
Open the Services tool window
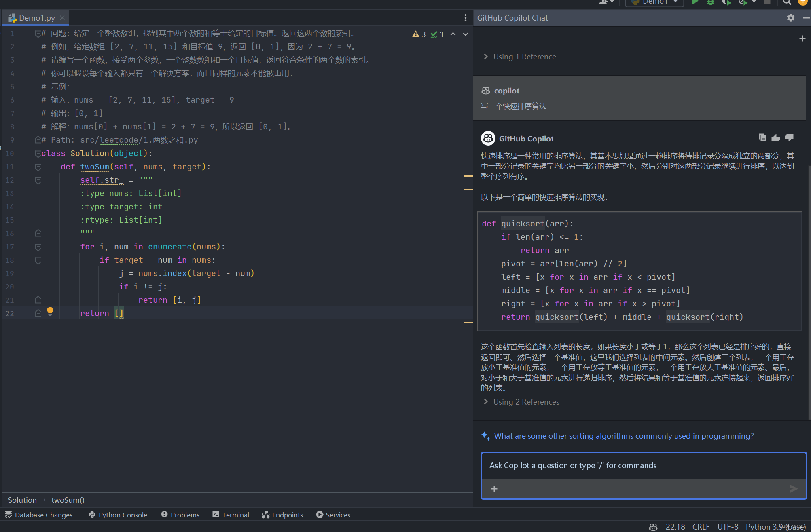tap(333, 515)
